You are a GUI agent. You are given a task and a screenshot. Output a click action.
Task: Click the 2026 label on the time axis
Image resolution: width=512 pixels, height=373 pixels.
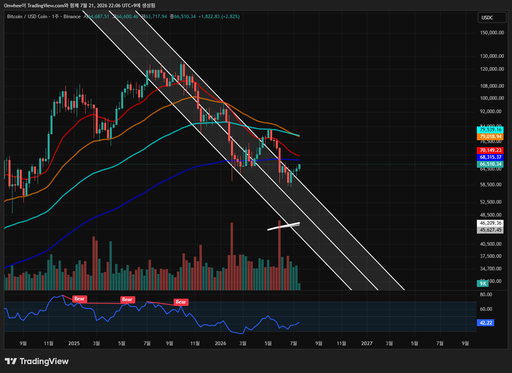click(x=220, y=343)
